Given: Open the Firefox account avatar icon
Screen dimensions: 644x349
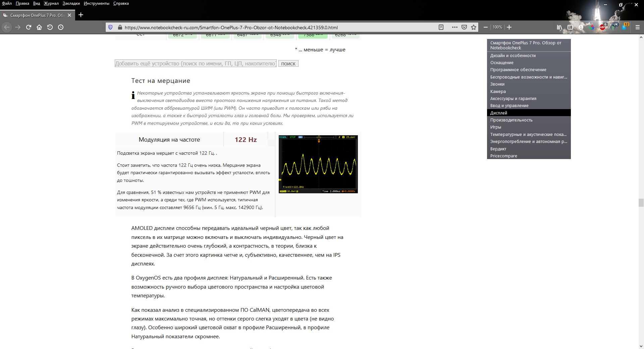Looking at the screenshot, I should pyautogui.click(x=581, y=27).
